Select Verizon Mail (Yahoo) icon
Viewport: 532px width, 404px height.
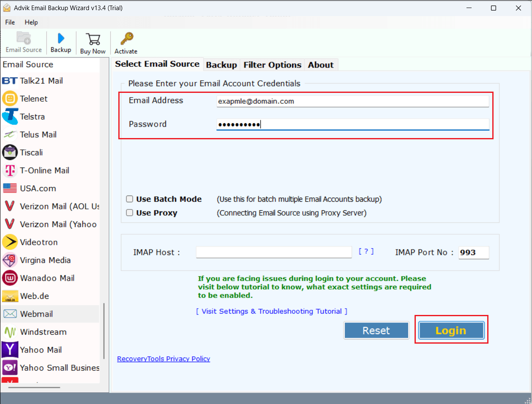point(10,224)
